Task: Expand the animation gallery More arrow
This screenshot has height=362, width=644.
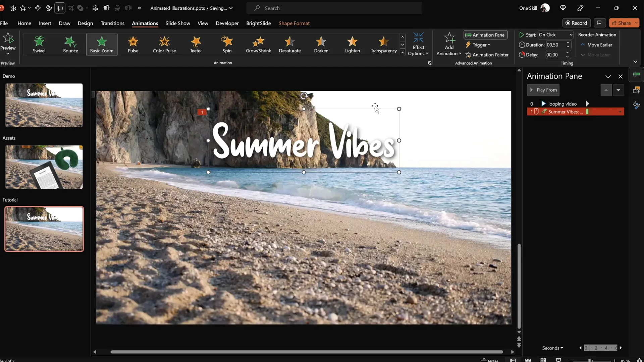Action: [402, 52]
